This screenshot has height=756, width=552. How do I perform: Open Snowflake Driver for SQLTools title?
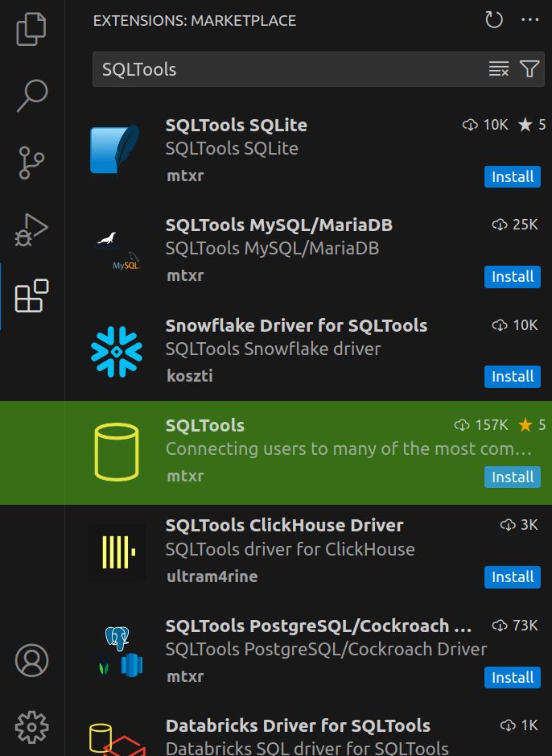point(296,326)
